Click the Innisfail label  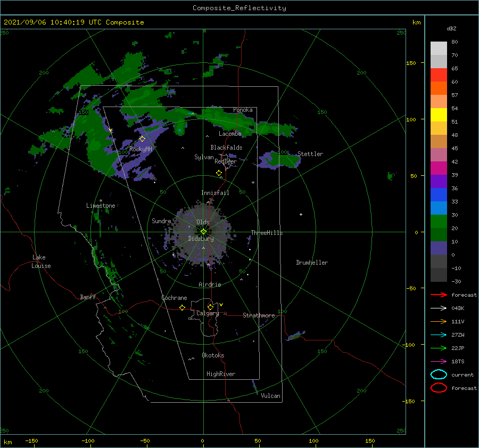[x=215, y=193]
